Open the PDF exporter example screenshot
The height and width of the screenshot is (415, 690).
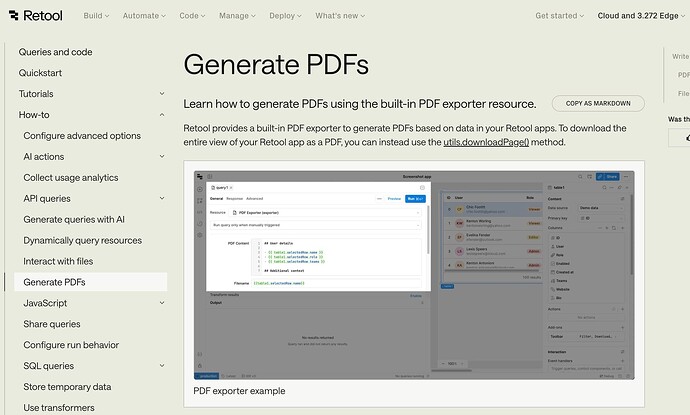414,275
